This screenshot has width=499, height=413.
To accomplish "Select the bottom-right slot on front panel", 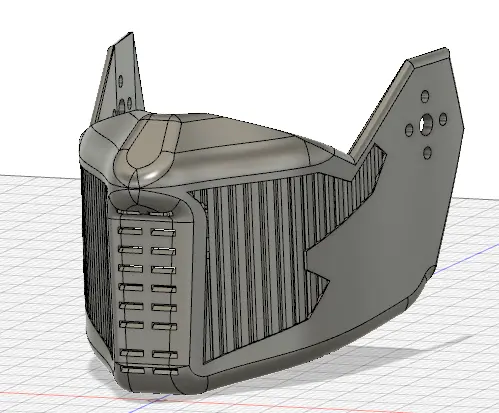I will (x=166, y=371).
